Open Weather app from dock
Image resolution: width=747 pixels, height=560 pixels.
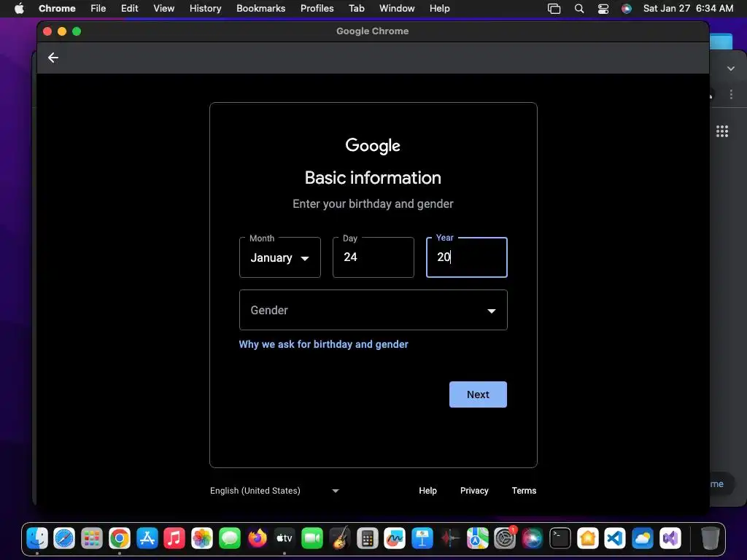point(642,539)
